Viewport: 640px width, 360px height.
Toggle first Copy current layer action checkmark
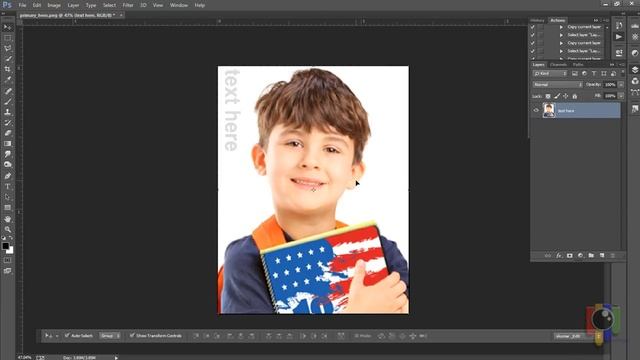(x=533, y=27)
